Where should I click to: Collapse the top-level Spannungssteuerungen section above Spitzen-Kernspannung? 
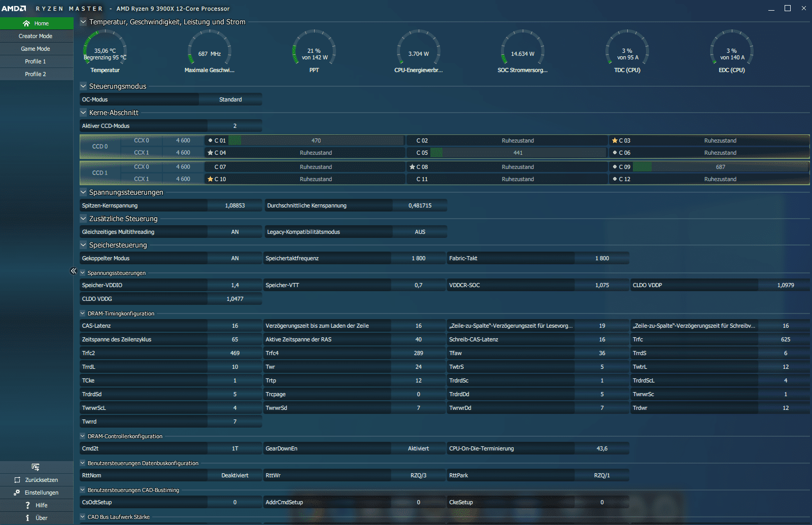(x=83, y=192)
